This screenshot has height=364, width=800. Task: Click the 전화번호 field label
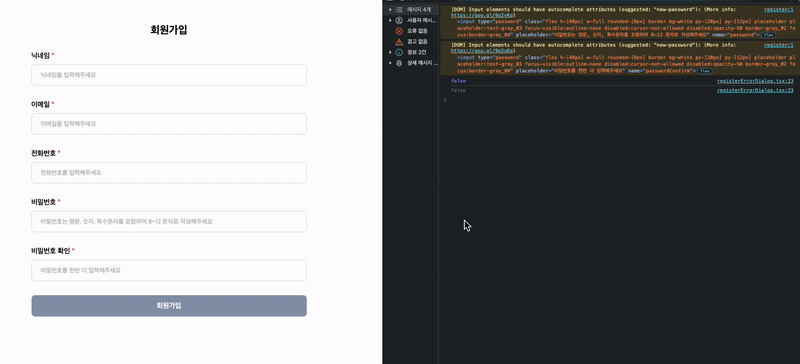(x=43, y=153)
